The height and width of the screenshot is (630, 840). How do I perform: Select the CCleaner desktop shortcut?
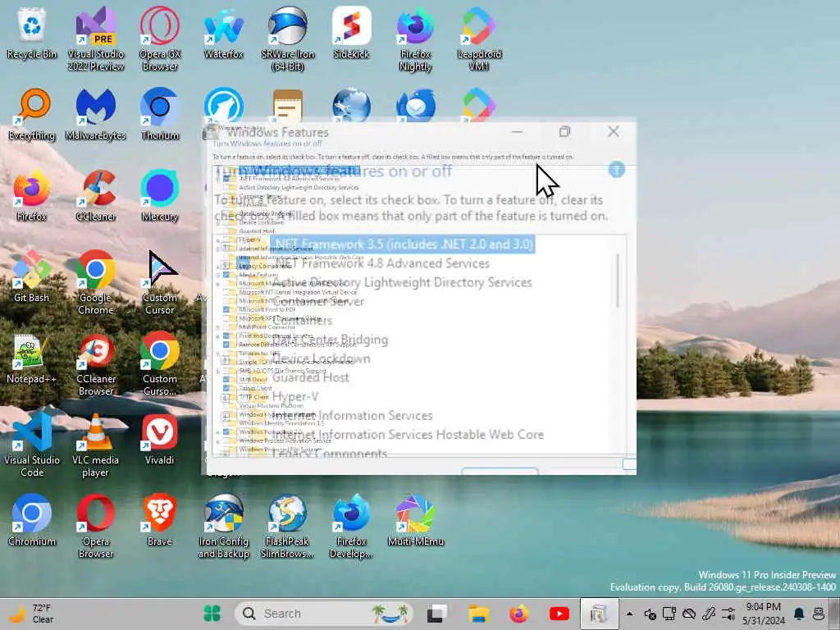[x=95, y=196]
